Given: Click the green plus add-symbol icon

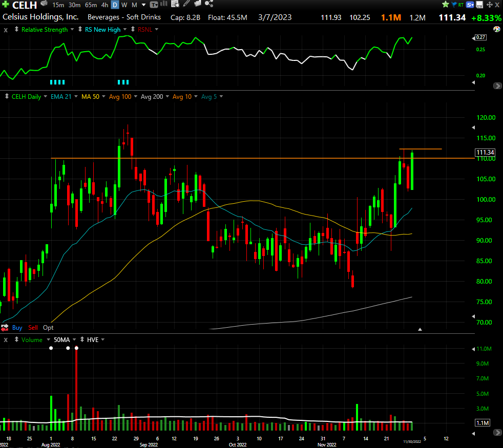Looking at the screenshot, I should pyautogui.click(x=6, y=4).
